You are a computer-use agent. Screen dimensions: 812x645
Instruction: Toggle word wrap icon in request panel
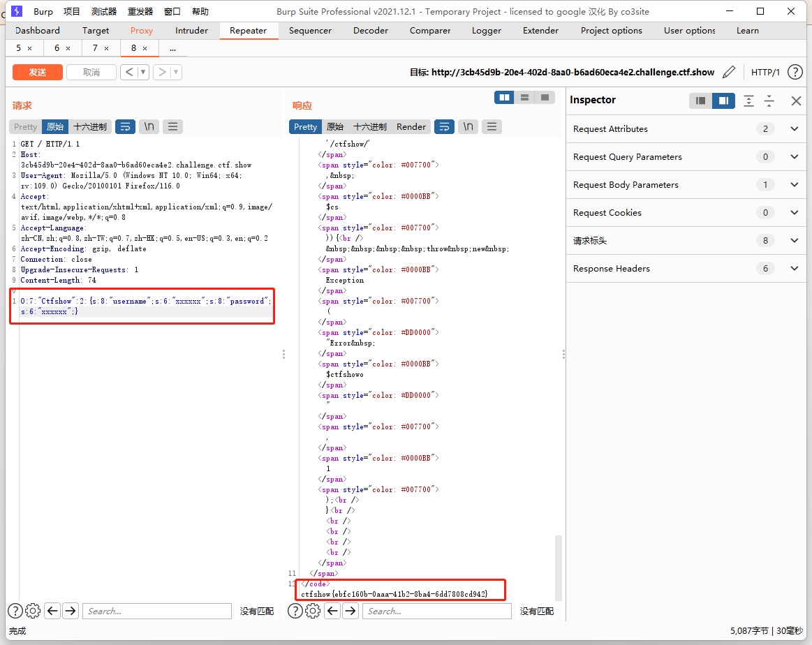click(125, 126)
